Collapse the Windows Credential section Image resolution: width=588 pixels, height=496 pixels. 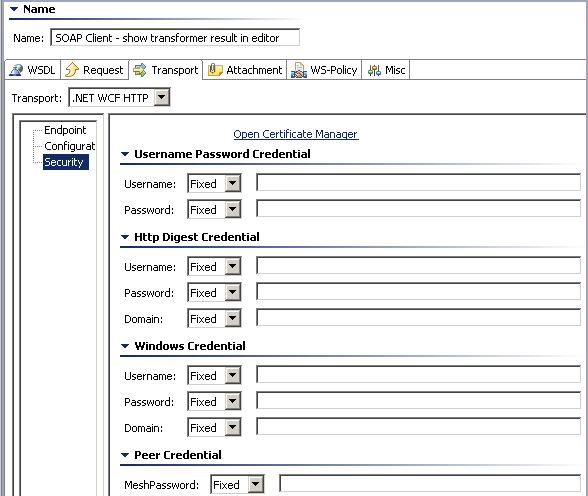click(125, 346)
